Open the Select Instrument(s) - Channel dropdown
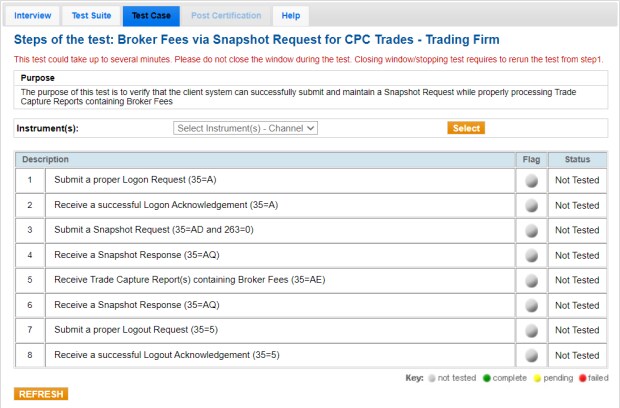Image resolution: width=620 pixels, height=408 pixels. pyautogui.click(x=245, y=128)
